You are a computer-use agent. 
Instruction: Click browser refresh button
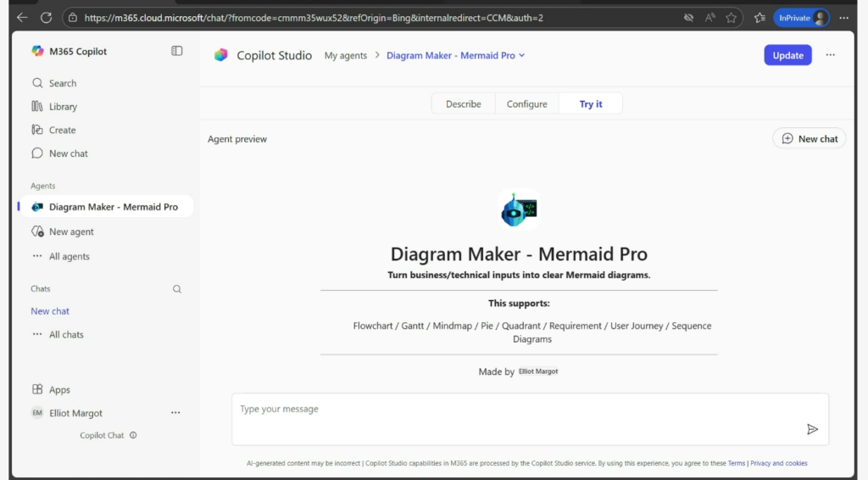(x=46, y=17)
